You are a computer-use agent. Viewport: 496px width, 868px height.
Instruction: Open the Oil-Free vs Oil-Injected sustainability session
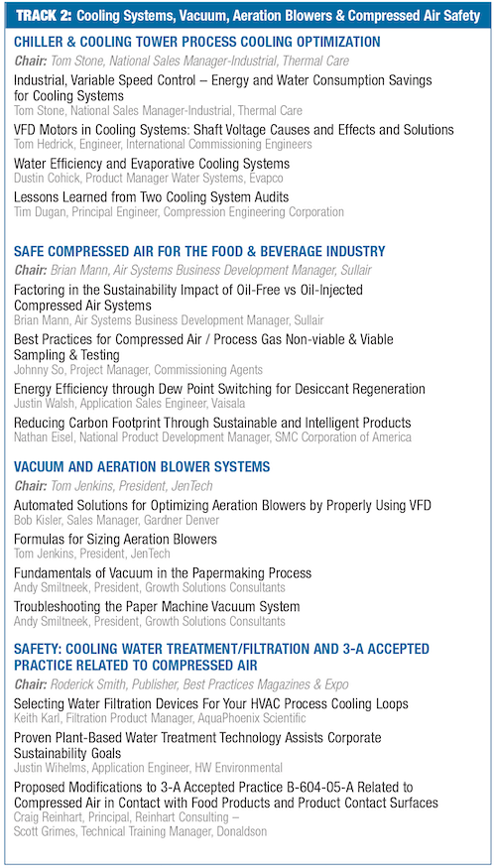tap(188, 298)
